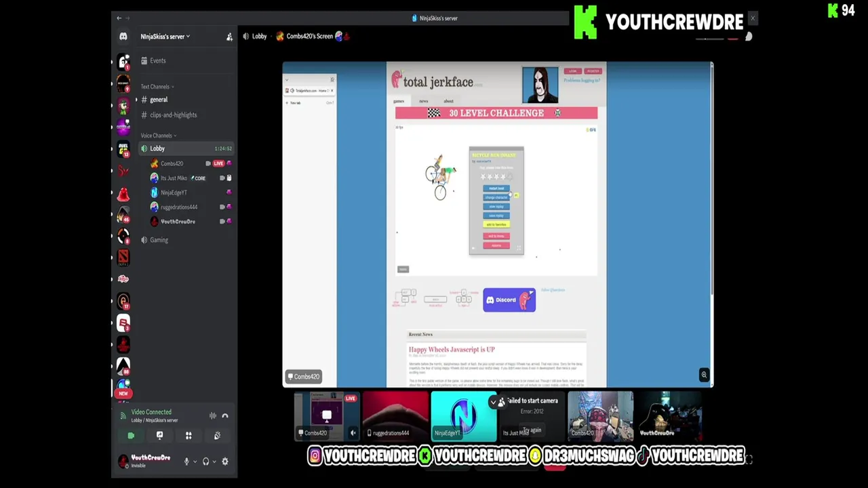This screenshot has width=868, height=488.
Task: Collapse participant thumbnails chevron
Action: click(493, 402)
